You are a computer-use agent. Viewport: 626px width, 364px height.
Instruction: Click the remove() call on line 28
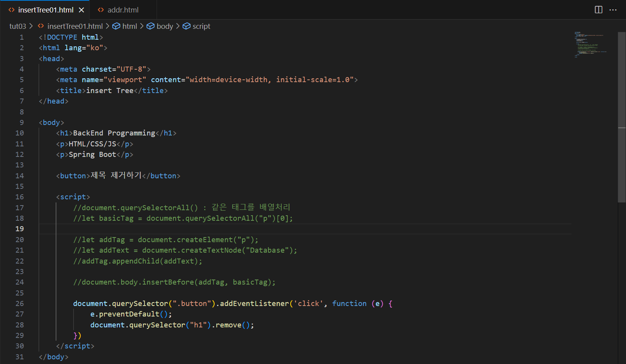point(233,325)
